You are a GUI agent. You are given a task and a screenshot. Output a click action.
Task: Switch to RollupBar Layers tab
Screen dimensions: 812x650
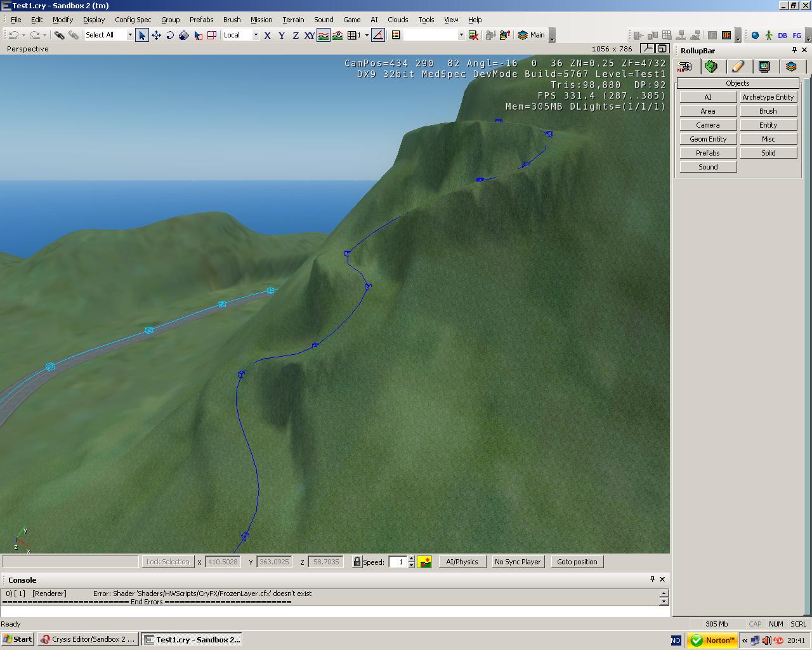pos(791,67)
